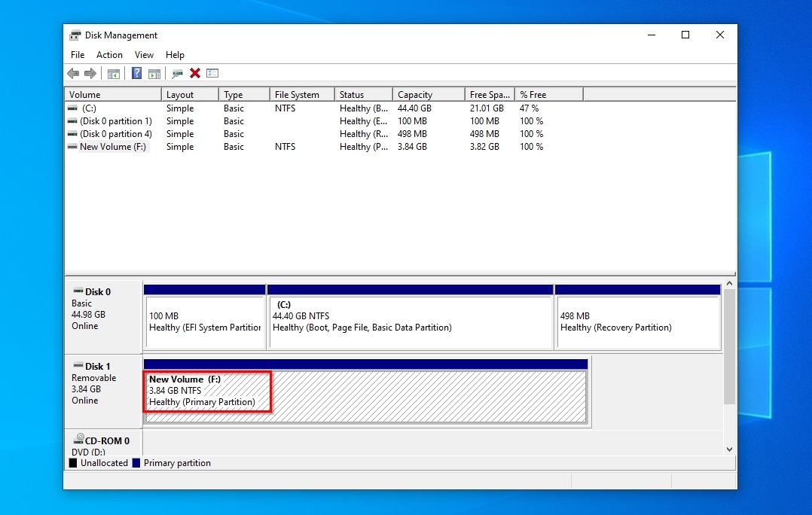
Task: Click the Disk 1 removable disk icon
Action: pos(78,365)
